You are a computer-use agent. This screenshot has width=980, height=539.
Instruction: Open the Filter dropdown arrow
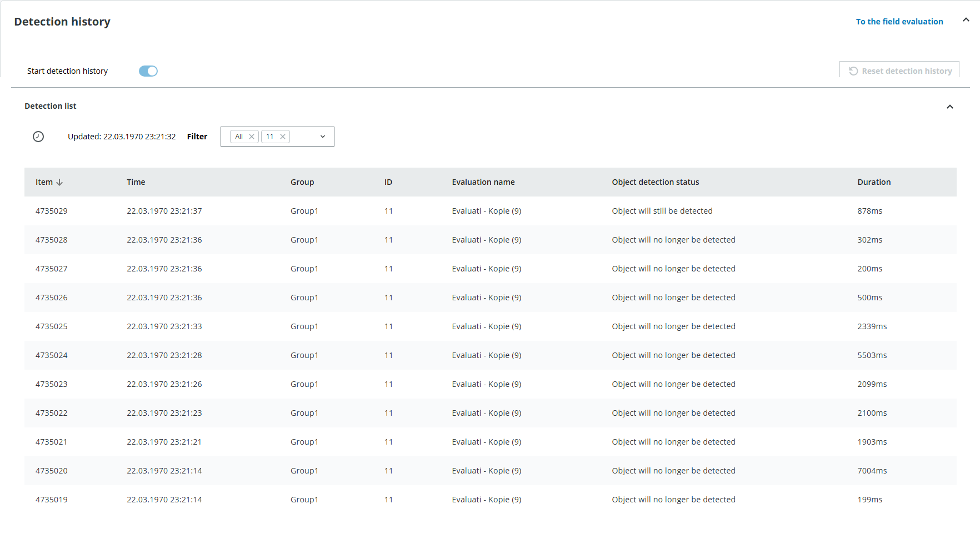tap(323, 137)
